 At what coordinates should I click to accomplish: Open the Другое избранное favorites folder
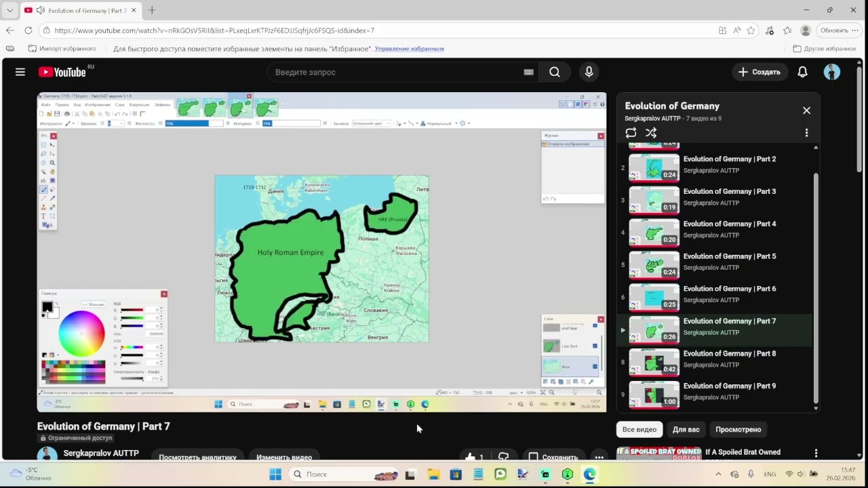(x=824, y=49)
